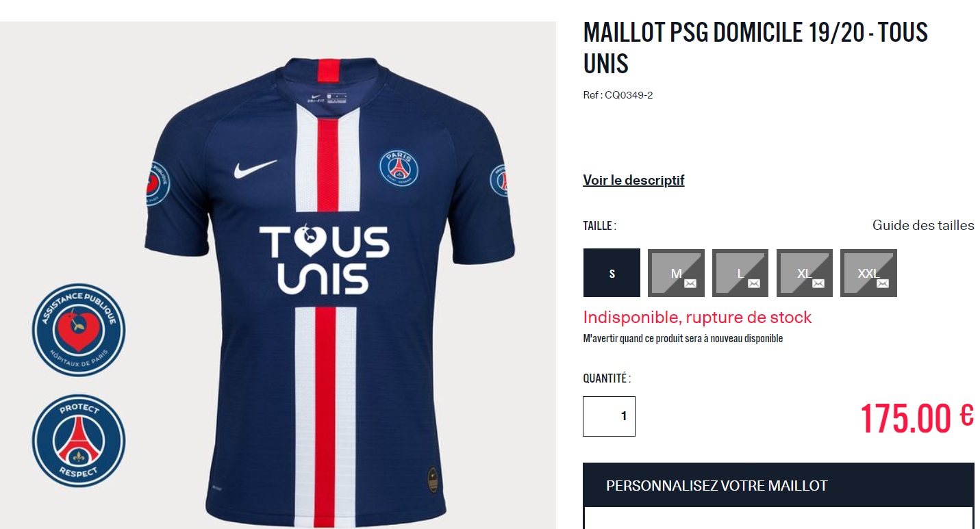
Task: Click the PSG crest on jersey chest
Action: [399, 168]
